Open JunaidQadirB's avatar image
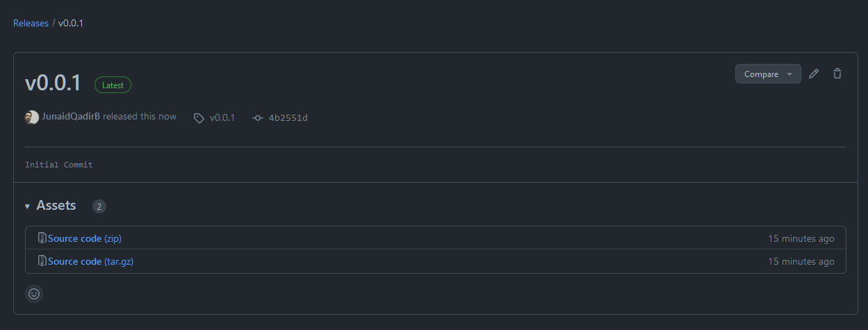868x330 pixels. [x=32, y=117]
